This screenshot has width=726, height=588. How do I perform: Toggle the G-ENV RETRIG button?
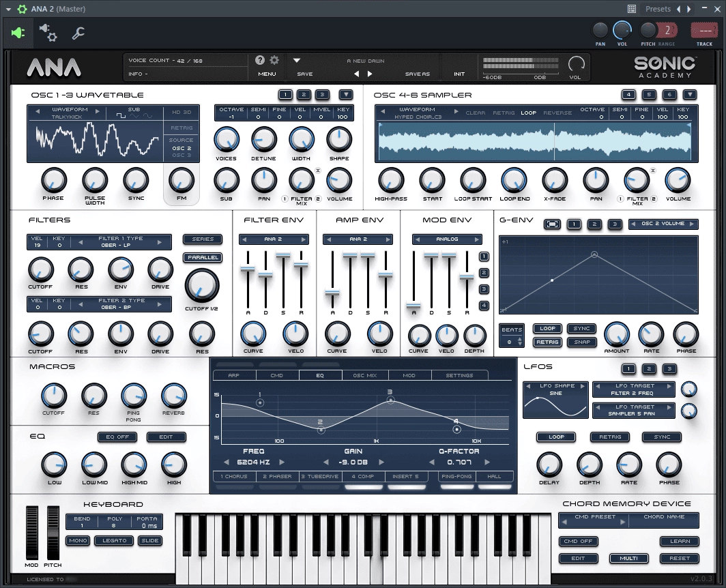pos(547,342)
